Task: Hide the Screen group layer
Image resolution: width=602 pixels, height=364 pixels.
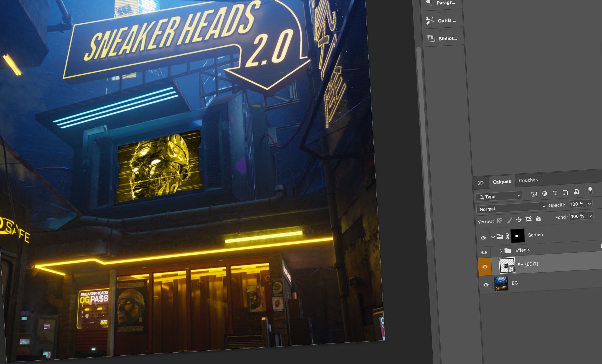Action: (483, 238)
